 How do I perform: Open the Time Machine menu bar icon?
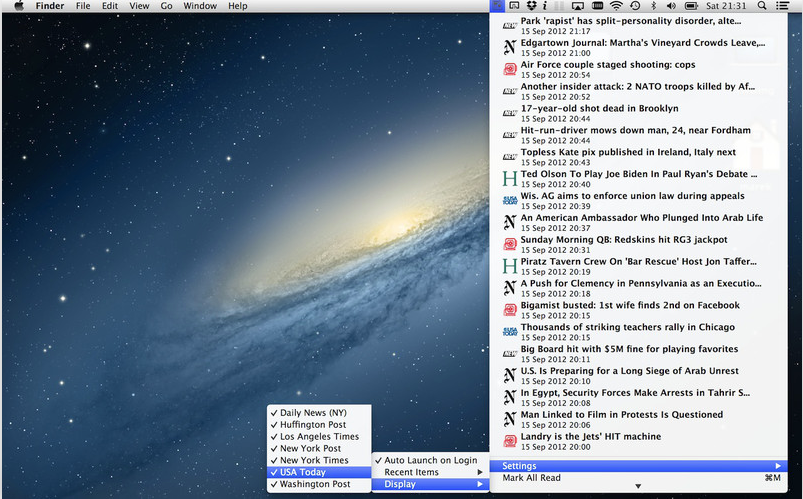[635, 6]
